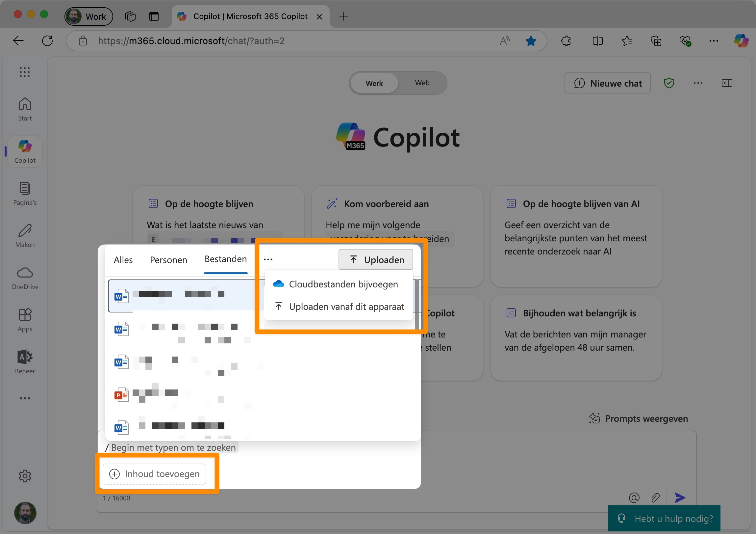Open the favorites list icon
This screenshot has height=534, width=756.
(x=627, y=41)
